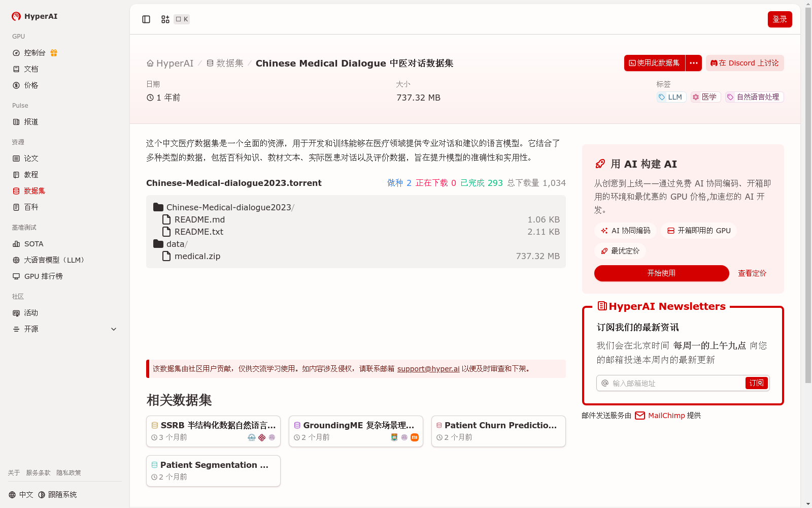Click the 总下载量 1,034 text
The height and width of the screenshot is (508, 812).
[536, 183]
